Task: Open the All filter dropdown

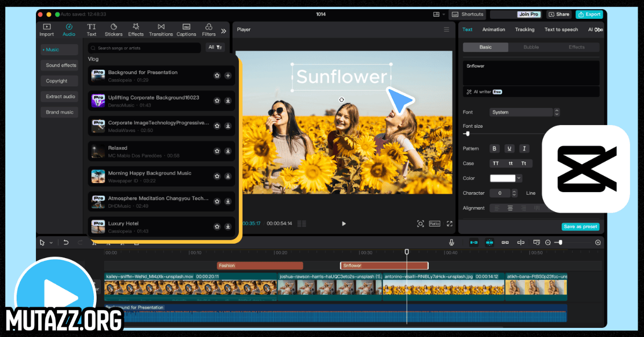Action: coord(216,47)
